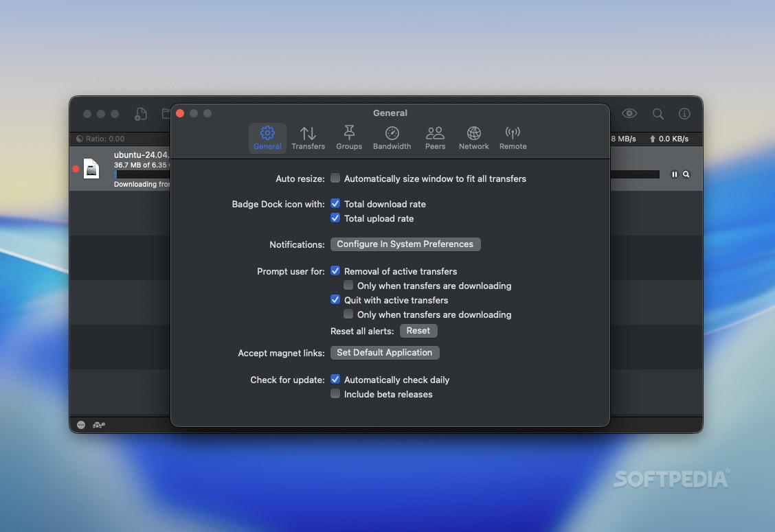Image resolution: width=775 pixels, height=532 pixels.
Task: Reveal the ubuntu torrent in Finder
Action: pyautogui.click(x=686, y=174)
